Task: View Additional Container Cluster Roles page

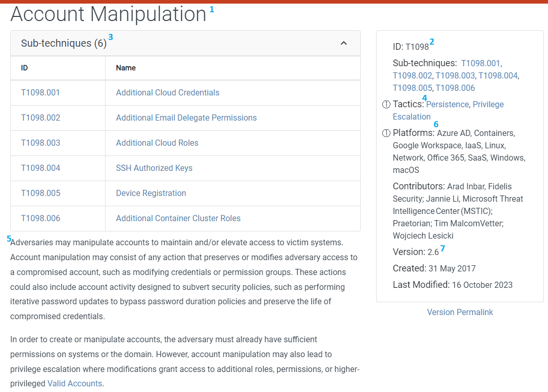Action: [178, 219]
